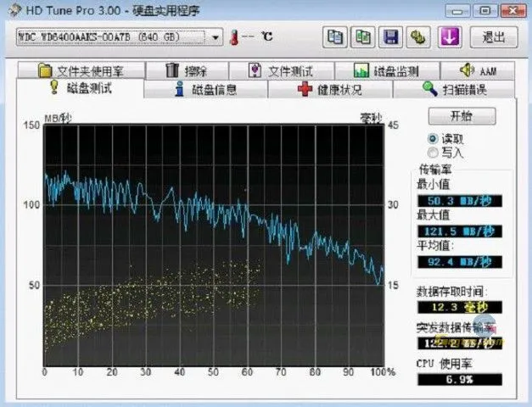Go to the 扫描错误 error scan tab
The height and width of the screenshot is (407, 532).
tap(455, 89)
